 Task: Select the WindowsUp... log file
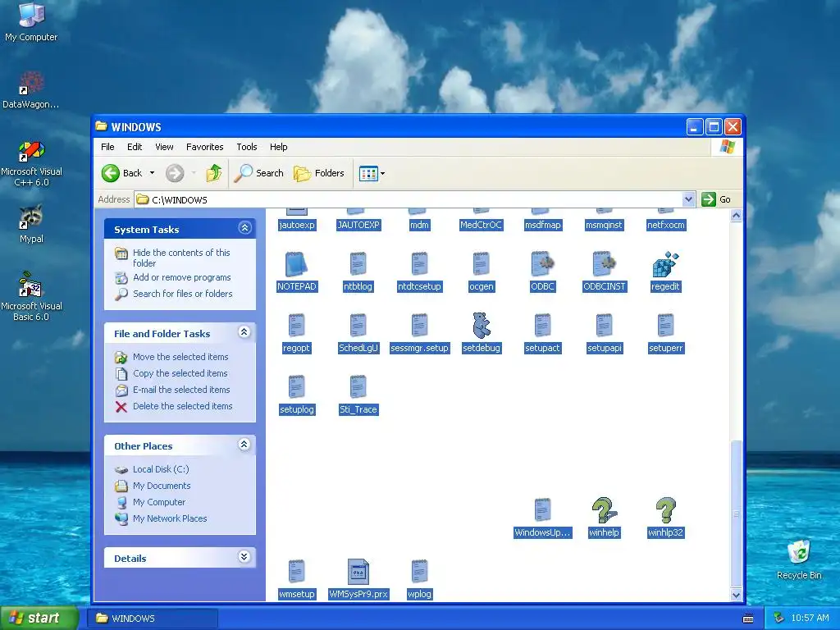point(542,510)
